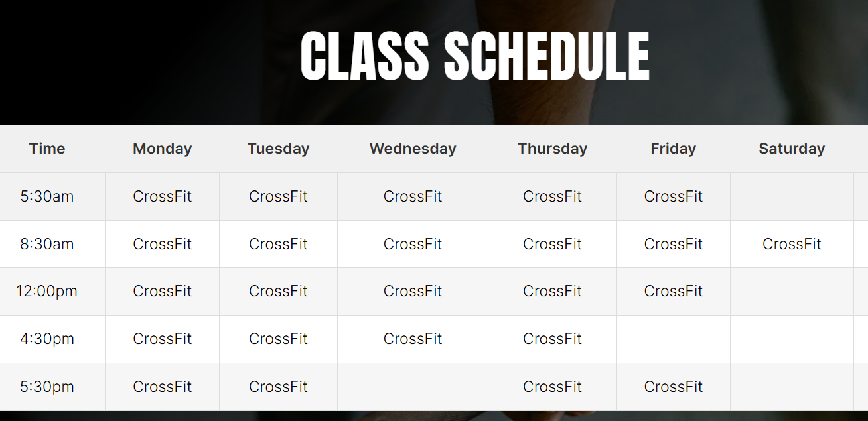
Task: Select Monday 5:30am CrossFit class
Action: (162, 196)
